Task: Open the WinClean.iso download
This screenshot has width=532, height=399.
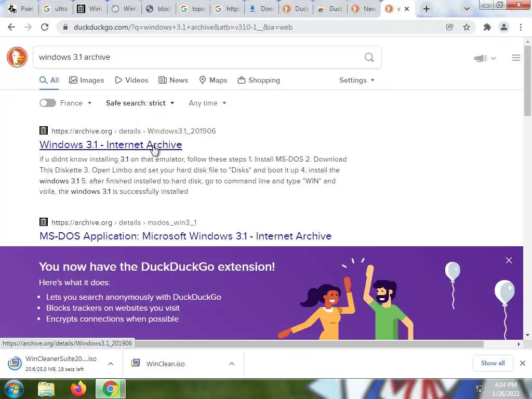Action: pyautogui.click(x=166, y=364)
